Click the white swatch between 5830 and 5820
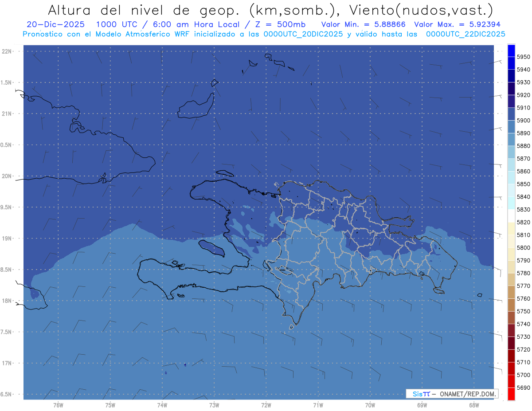 point(511,216)
